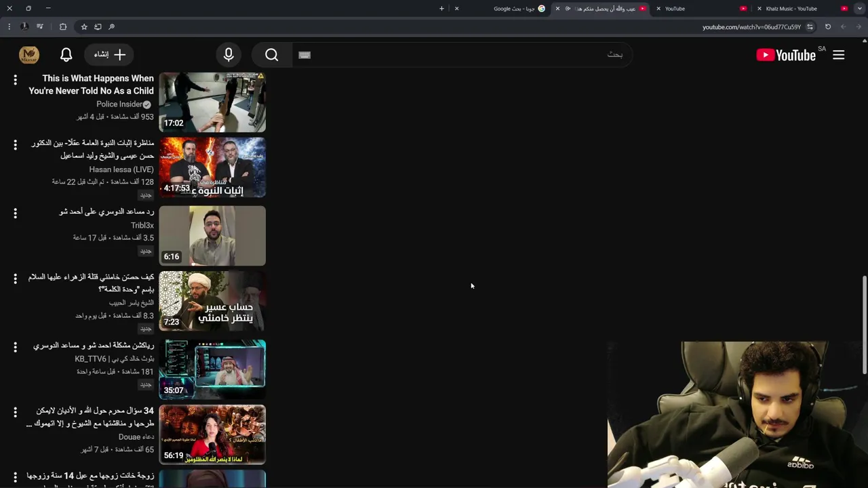The image size is (868, 488).
Task: Open options for the 34 سؤال محرم video
Action: pyautogui.click(x=15, y=412)
